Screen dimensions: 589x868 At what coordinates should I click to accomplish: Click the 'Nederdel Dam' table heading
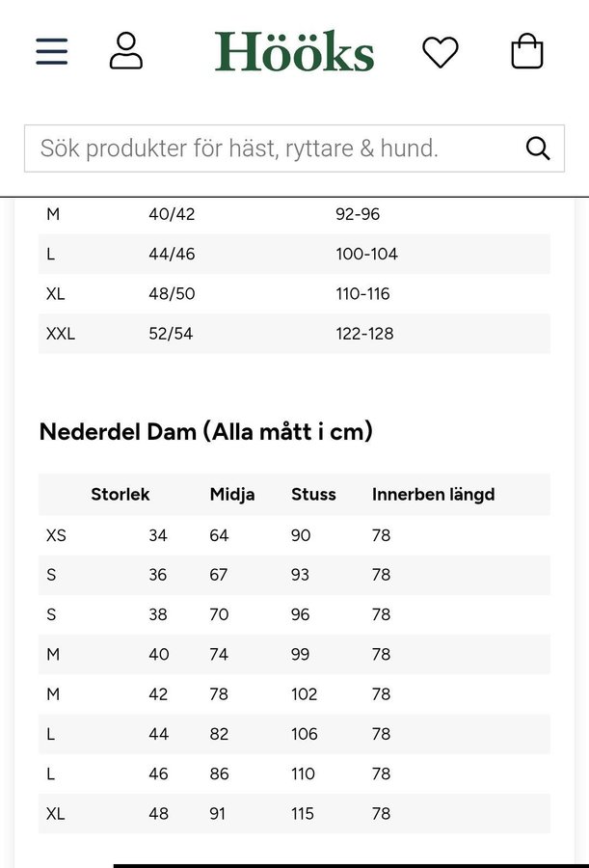(205, 431)
